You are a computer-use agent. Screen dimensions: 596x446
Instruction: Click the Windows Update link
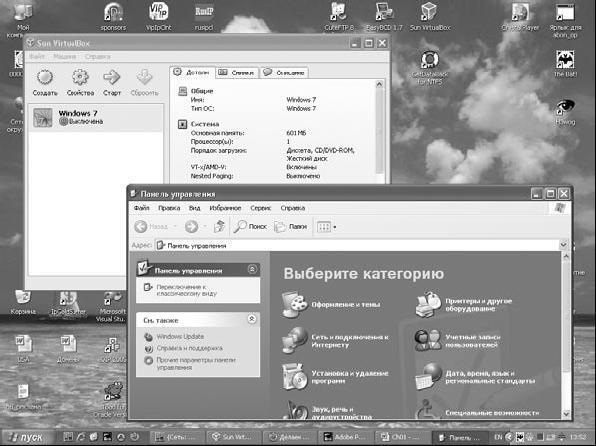click(180, 336)
